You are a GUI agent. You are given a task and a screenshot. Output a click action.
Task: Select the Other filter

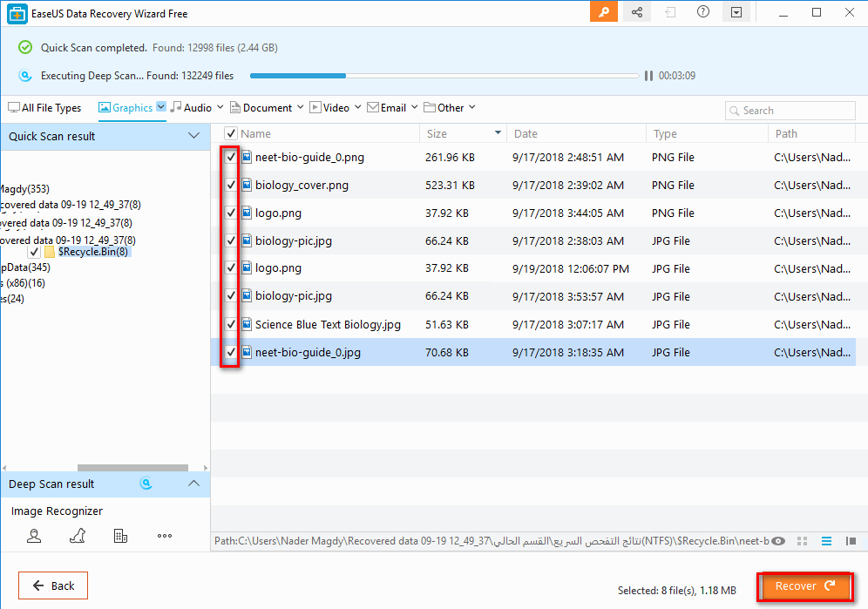coord(444,108)
